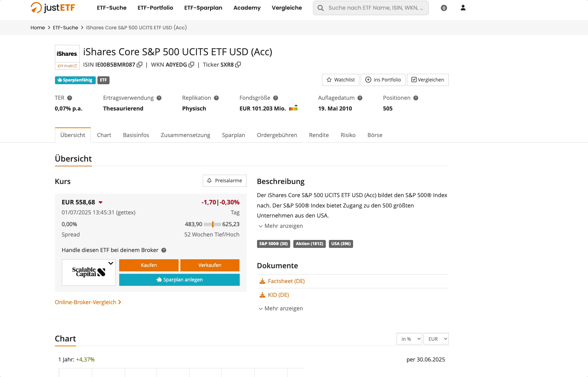Image resolution: width=588 pixels, height=377 pixels.
Task: Open the broker help question mark icon
Action: [x=164, y=250]
